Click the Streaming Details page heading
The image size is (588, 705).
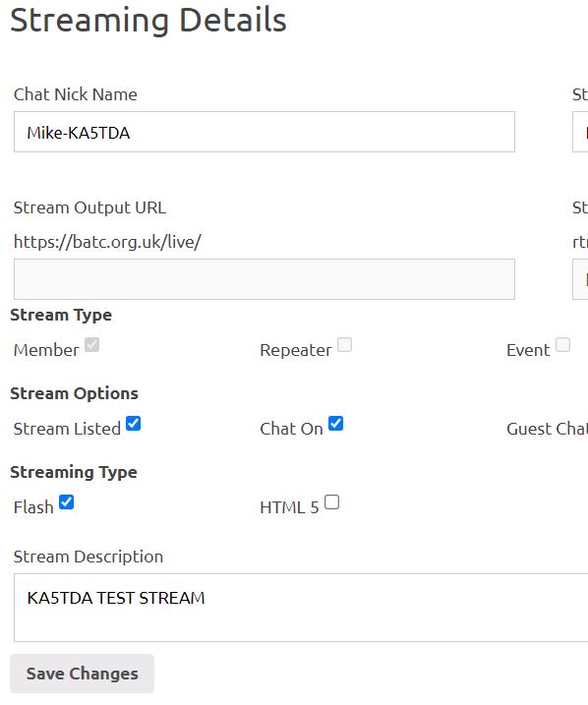tap(148, 21)
